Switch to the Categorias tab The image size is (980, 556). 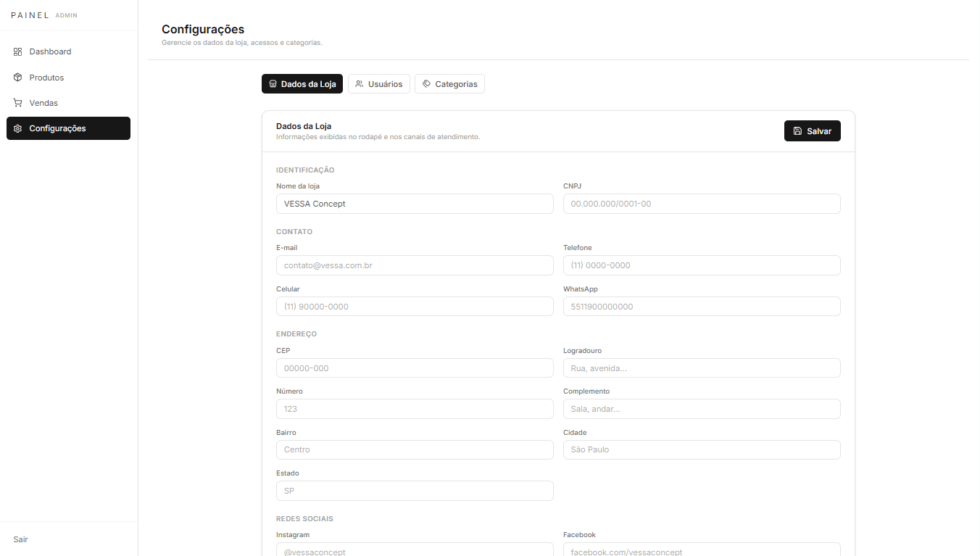point(449,84)
